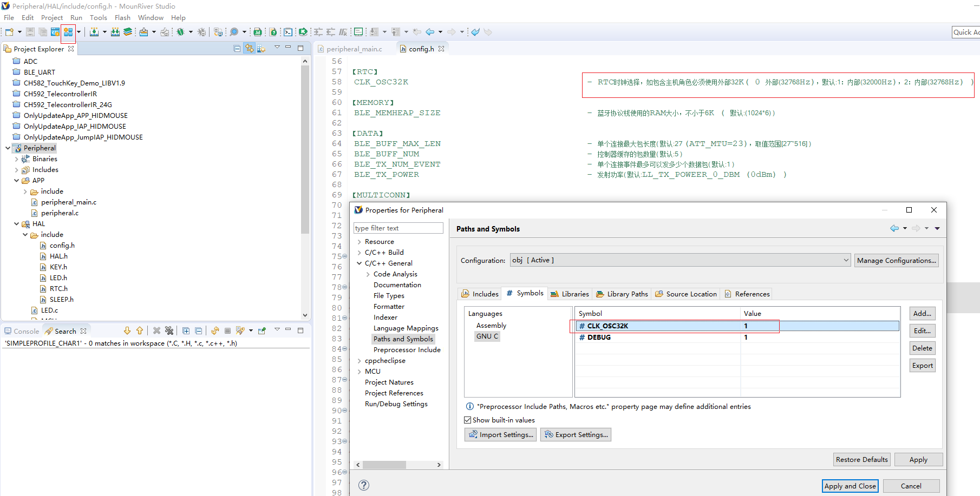Click the Add... symbol button
The image size is (980, 496).
(922, 313)
